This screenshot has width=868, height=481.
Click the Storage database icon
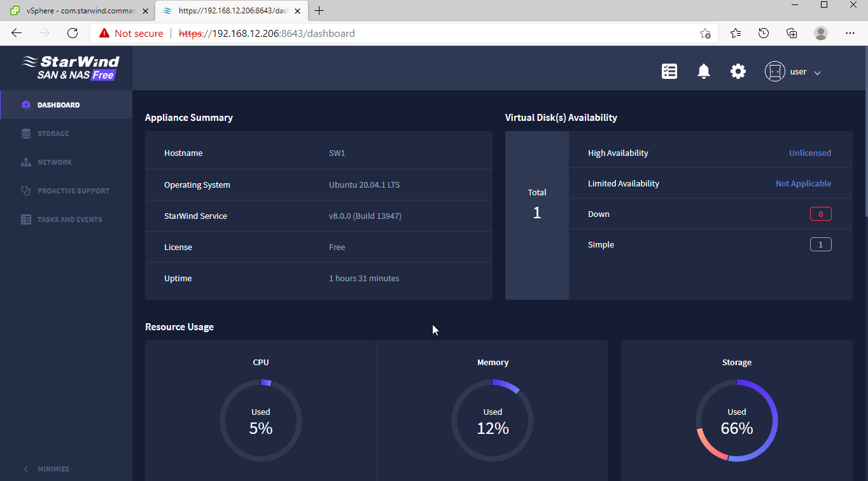[26, 134]
